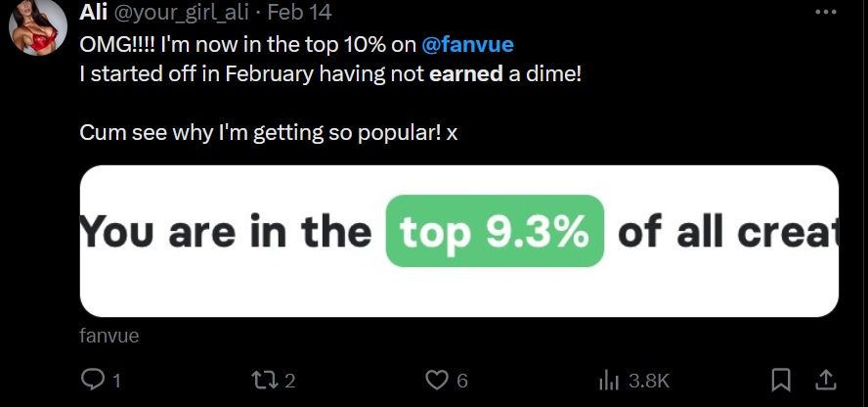Open the display name Ali
868x407 pixels.
pyautogui.click(x=94, y=14)
